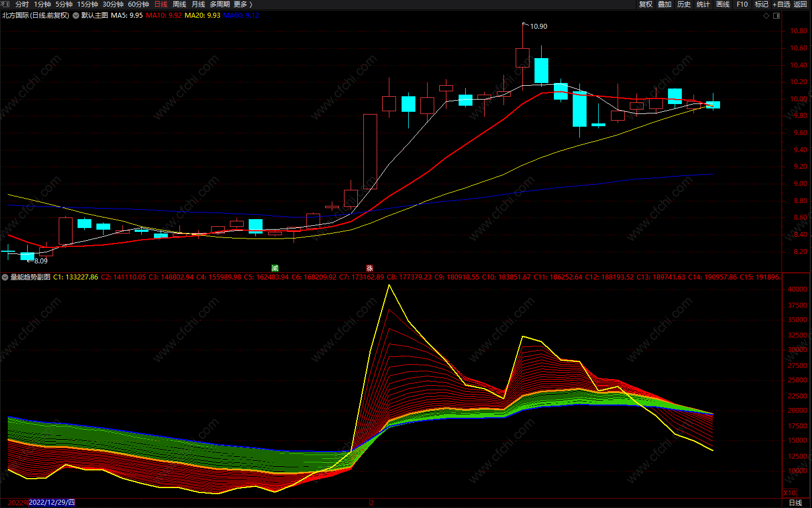
Task: Select the 1分钟 period tab
Action: 42,4
